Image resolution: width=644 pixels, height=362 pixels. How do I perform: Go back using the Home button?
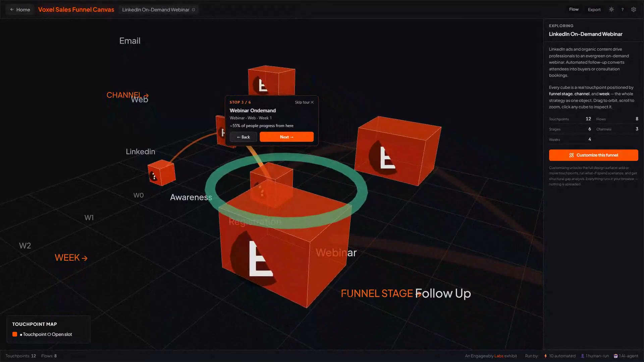tap(20, 10)
